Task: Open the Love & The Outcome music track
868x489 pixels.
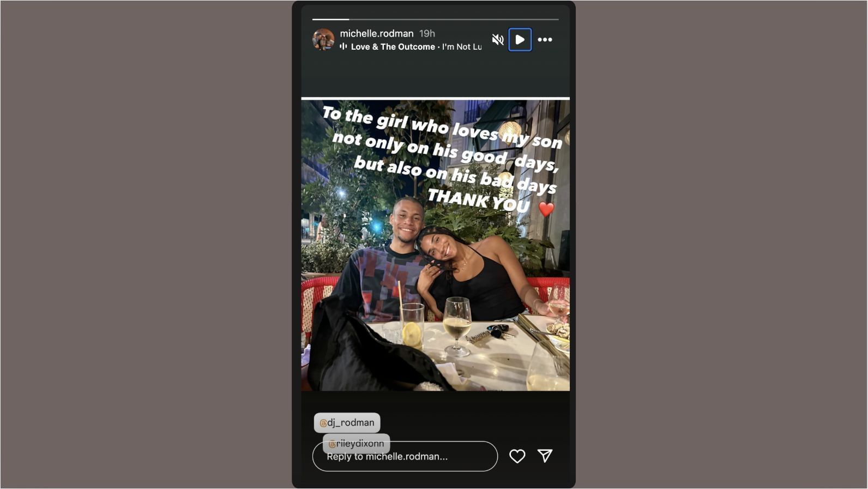Action: click(x=393, y=47)
